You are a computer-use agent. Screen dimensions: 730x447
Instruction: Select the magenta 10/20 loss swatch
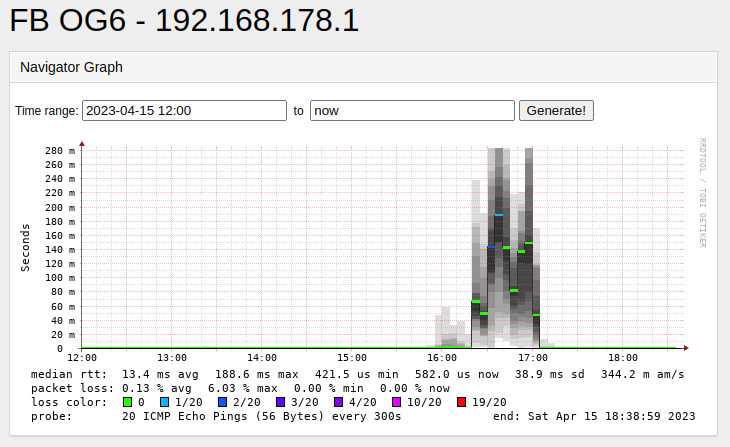pos(395,402)
